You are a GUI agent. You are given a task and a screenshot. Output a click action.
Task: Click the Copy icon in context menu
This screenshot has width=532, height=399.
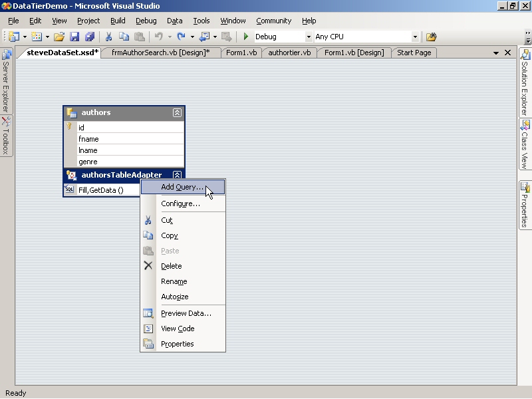point(148,235)
